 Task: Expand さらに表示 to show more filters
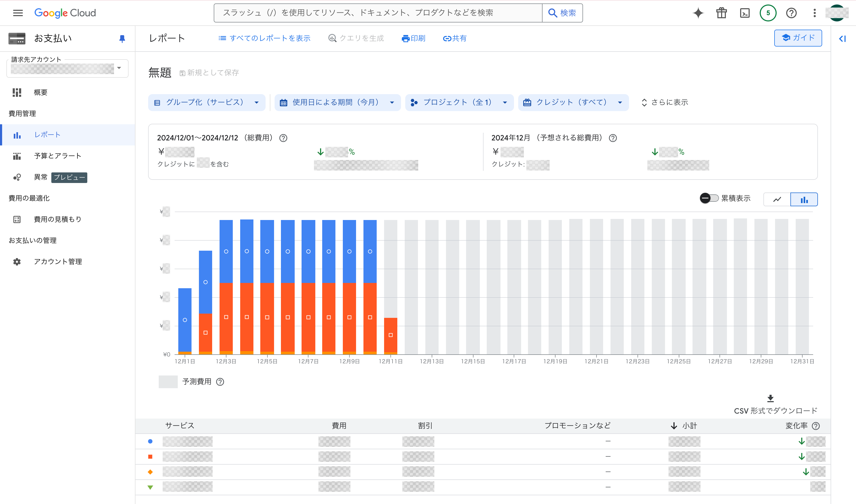point(664,102)
